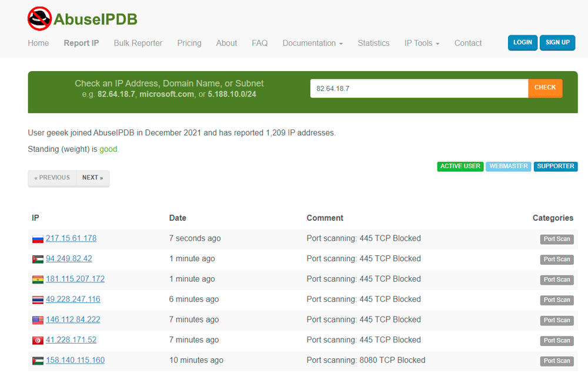Image resolution: width=588 pixels, height=373 pixels.
Task: Click the flag icon beside 49.228.247.116
Action: (38, 300)
